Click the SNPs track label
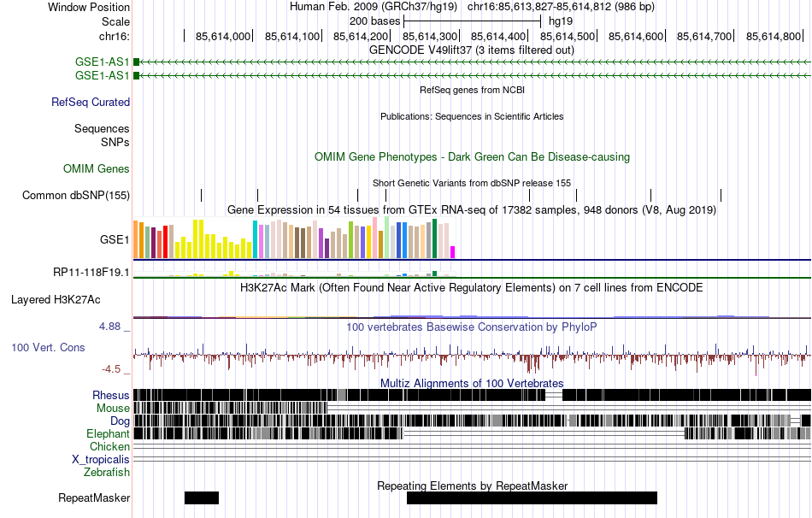 (115, 142)
